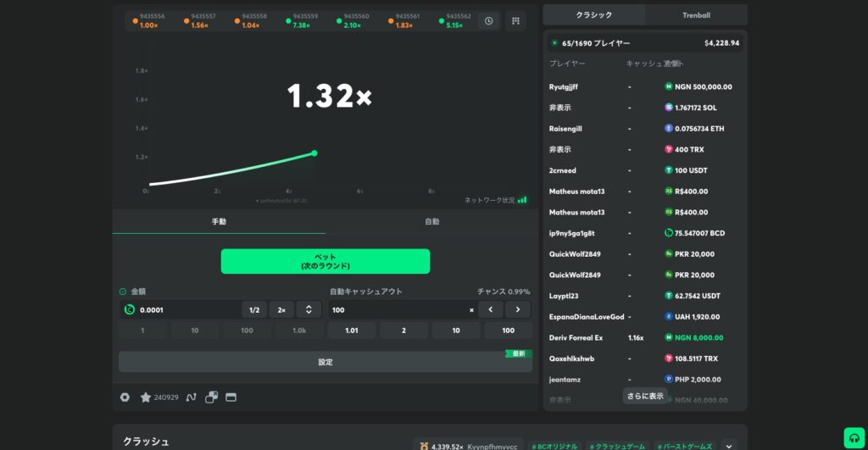
Task: Click the さらに表示 show more button
Action: (x=645, y=397)
